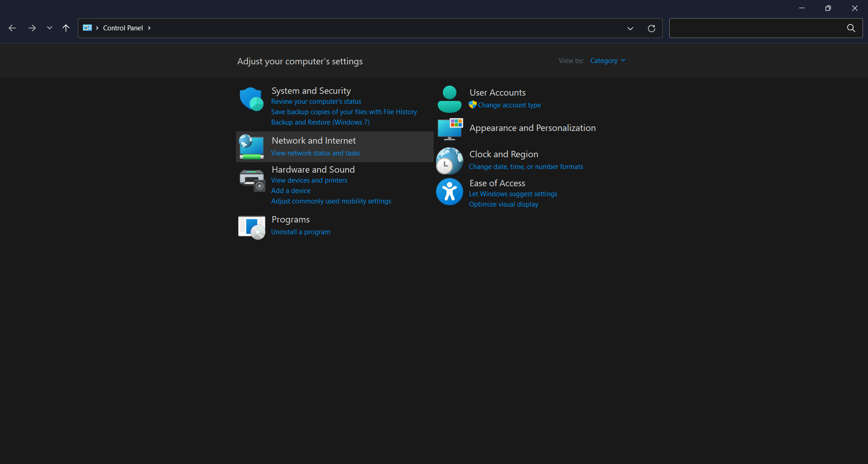The image size is (868, 464).
Task: Open the address bar history dropdown
Action: pyautogui.click(x=630, y=28)
